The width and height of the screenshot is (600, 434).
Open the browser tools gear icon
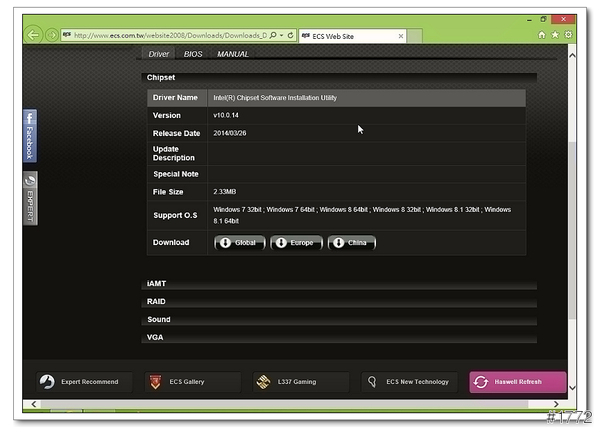569,35
